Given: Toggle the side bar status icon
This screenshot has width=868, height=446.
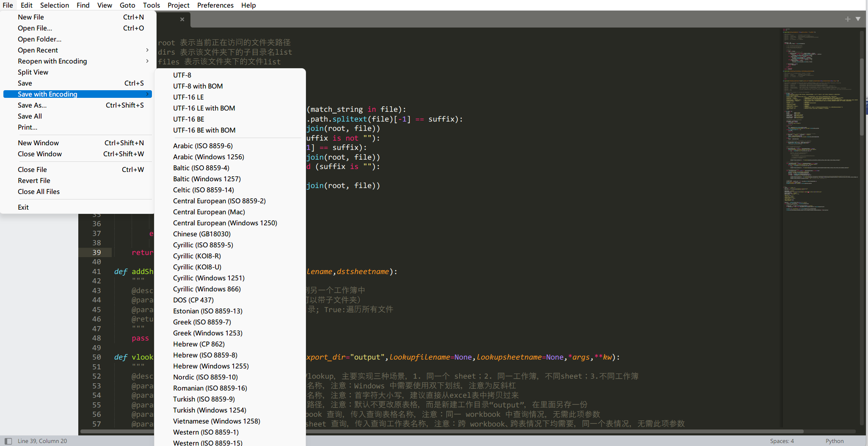Looking at the screenshot, I should [x=8, y=441].
